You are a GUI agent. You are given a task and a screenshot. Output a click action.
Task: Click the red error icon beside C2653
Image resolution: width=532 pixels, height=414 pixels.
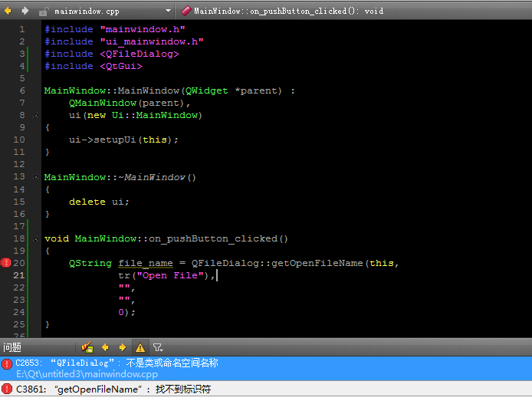point(7,364)
